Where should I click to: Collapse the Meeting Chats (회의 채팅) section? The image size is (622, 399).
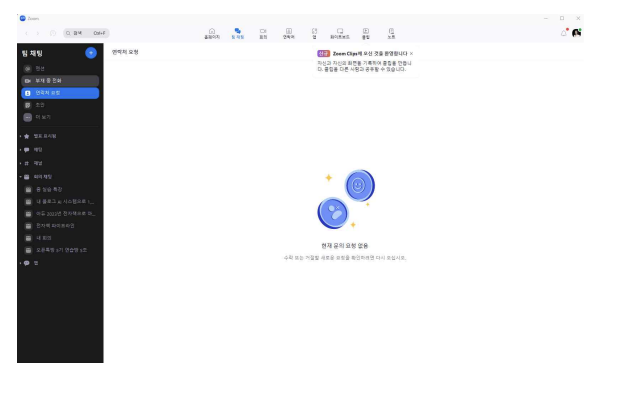pyautogui.click(x=21, y=176)
